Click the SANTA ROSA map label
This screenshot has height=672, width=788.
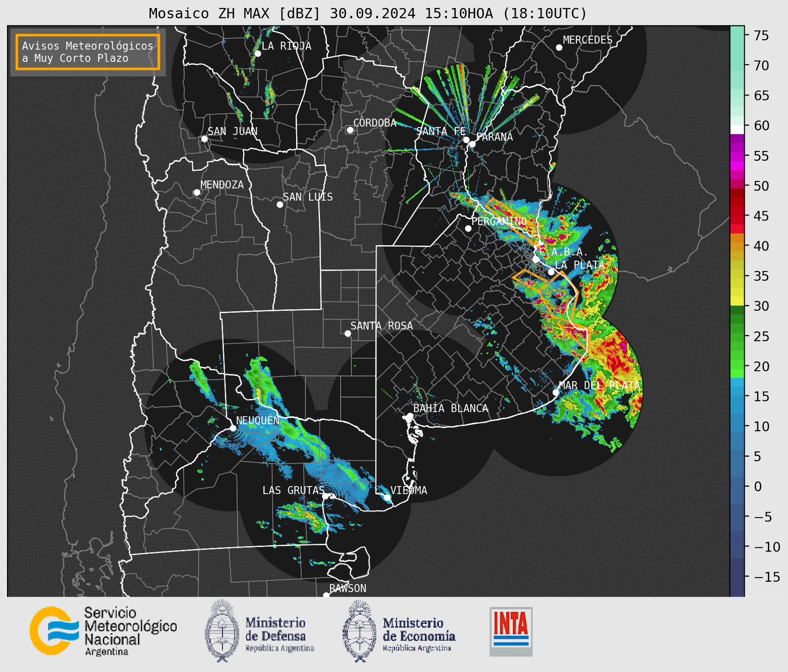coord(382,326)
